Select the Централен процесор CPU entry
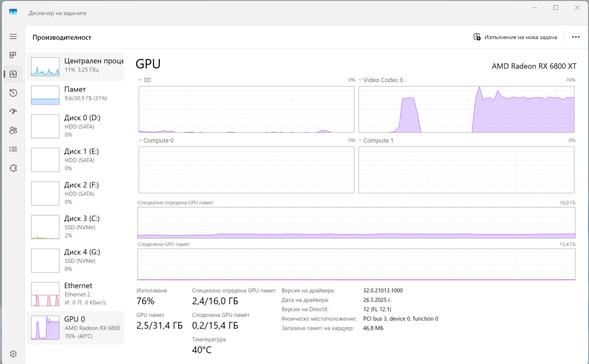 pos(75,66)
